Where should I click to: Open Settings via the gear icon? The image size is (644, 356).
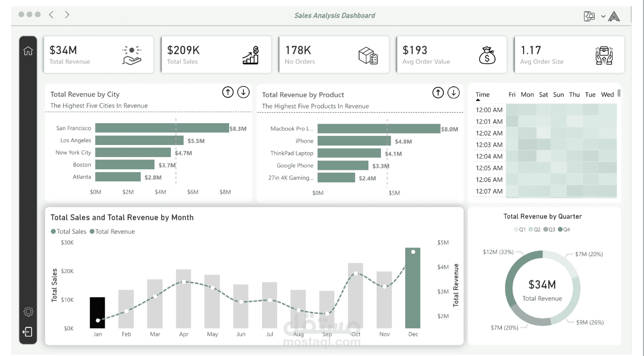pyautogui.click(x=28, y=312)
